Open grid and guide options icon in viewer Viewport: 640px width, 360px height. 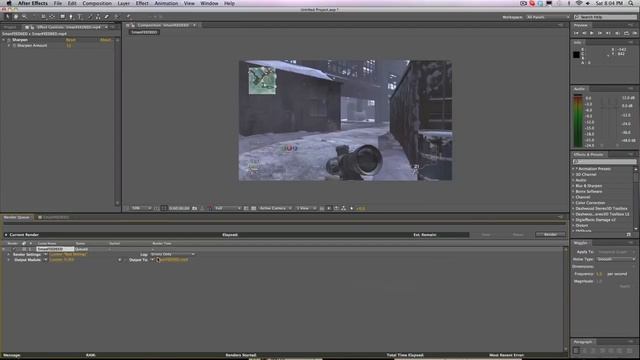tap(157, 208)
